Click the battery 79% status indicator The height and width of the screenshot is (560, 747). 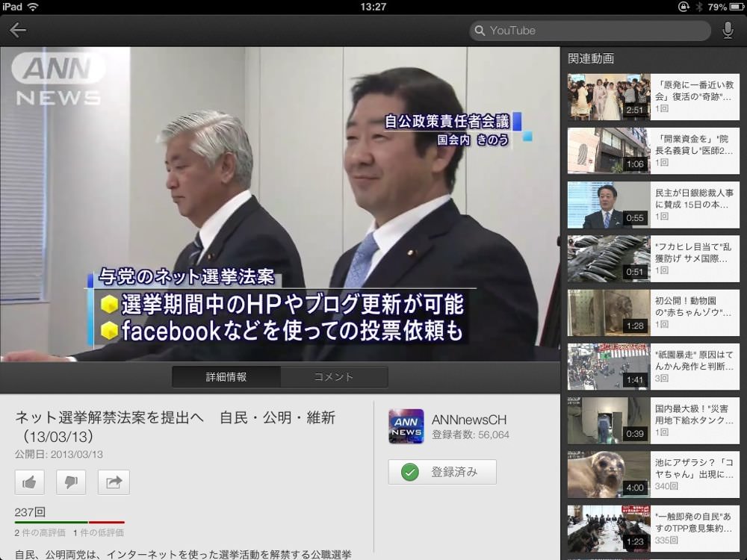click(x=725, y=7)
